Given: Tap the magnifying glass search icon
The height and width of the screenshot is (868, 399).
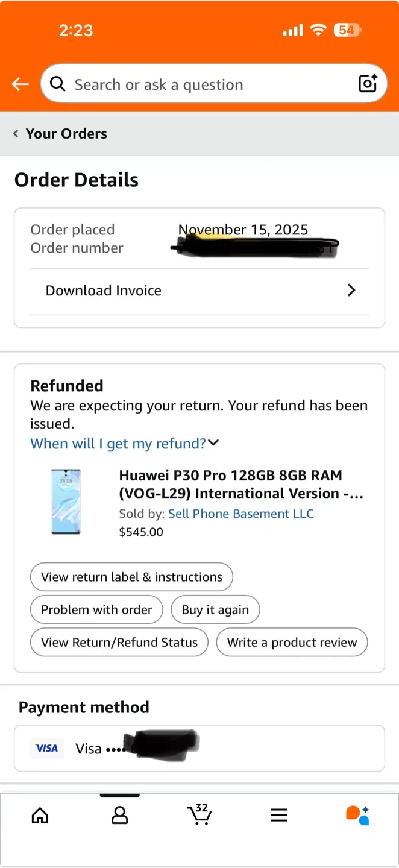Looking at the screenshot, I should point(58,84).
